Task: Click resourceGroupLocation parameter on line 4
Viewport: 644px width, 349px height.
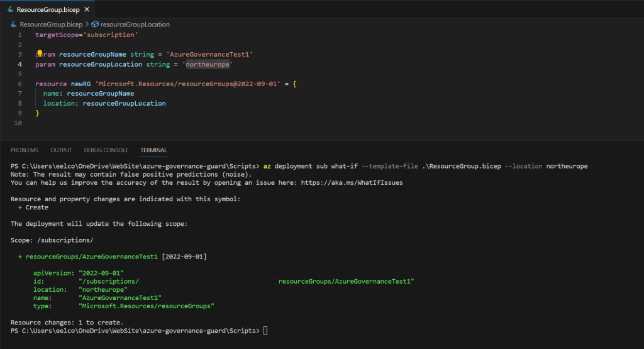Action: click(x=101, y=65)
